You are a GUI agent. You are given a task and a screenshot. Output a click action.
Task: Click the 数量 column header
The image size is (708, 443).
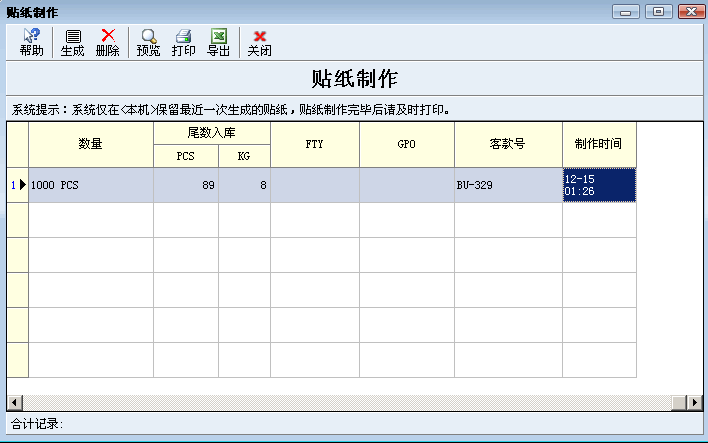tap(91, 145)
